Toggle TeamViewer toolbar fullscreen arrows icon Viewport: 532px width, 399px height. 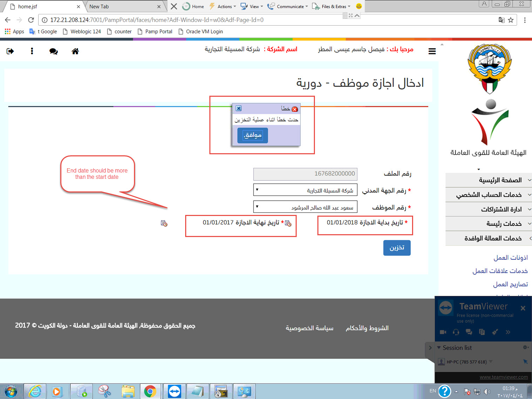(x=351, y=15)
